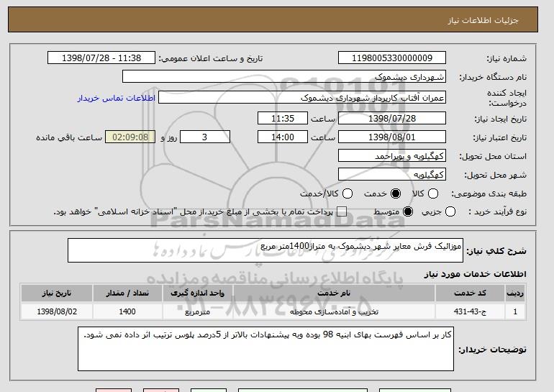Click the creation time field 11:35

(283, 118)
